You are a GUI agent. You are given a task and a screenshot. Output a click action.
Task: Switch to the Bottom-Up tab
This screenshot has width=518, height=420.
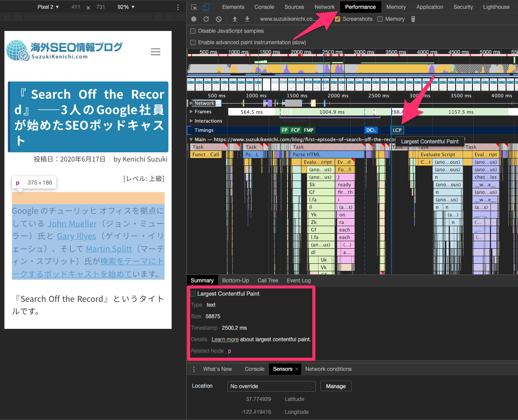click(235, 281)
